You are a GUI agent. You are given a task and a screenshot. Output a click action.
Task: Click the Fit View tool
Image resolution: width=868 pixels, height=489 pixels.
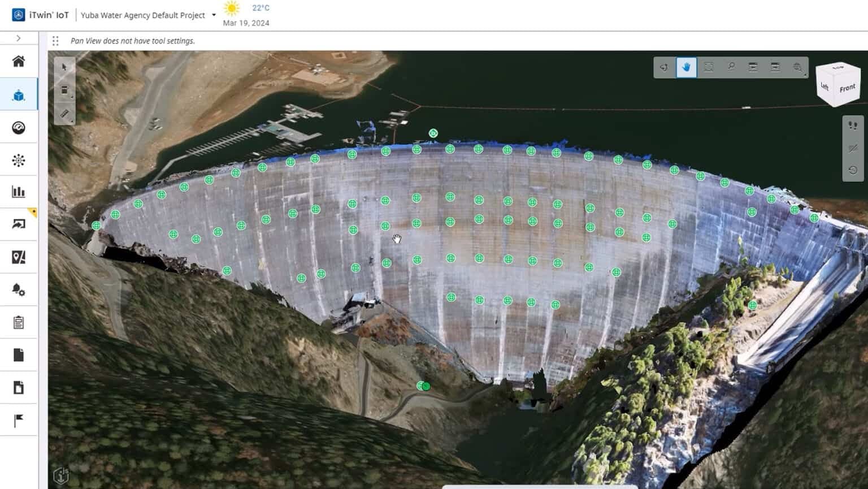(709, 67)
